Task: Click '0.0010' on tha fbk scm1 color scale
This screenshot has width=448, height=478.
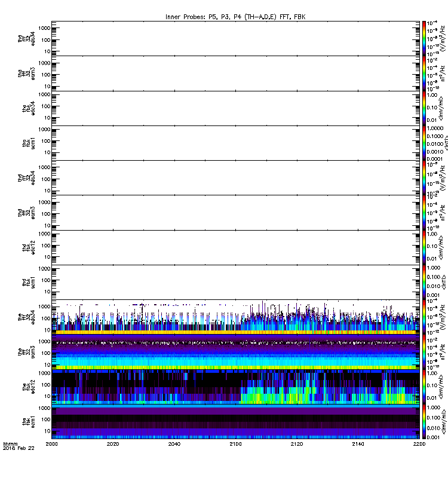Action: (435, 152)
